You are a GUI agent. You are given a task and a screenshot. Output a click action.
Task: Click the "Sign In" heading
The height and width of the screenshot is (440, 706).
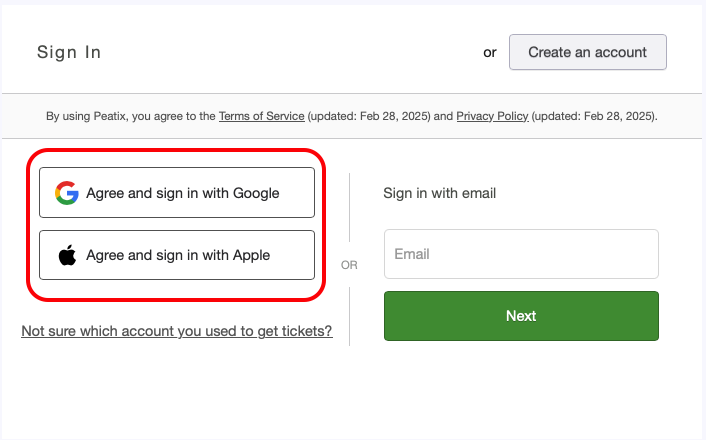(x=69, y=52)
